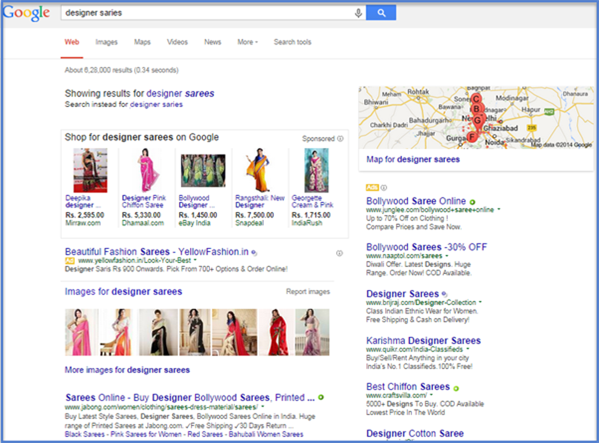
Task: Click the corrected 'designer sarees' link
Action: click(180, 93)
